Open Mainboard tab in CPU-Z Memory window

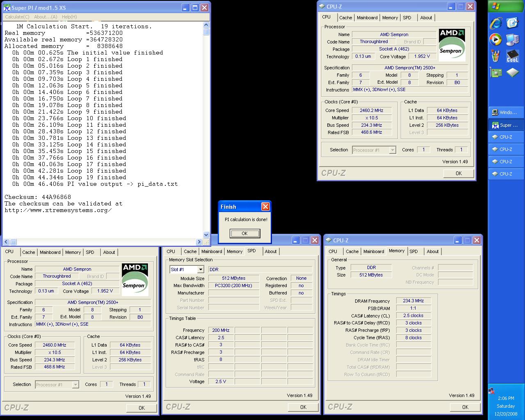[x=374, y=251]
